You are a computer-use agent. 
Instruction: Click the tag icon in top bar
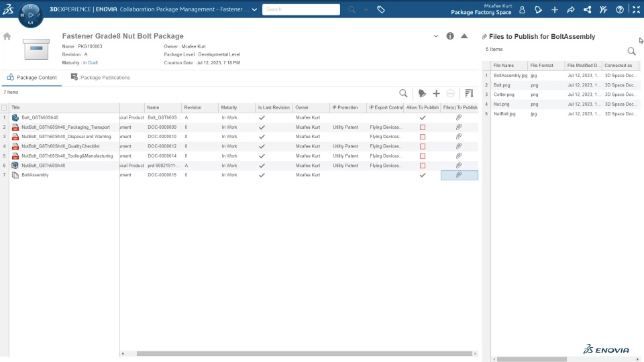point(381,9)
